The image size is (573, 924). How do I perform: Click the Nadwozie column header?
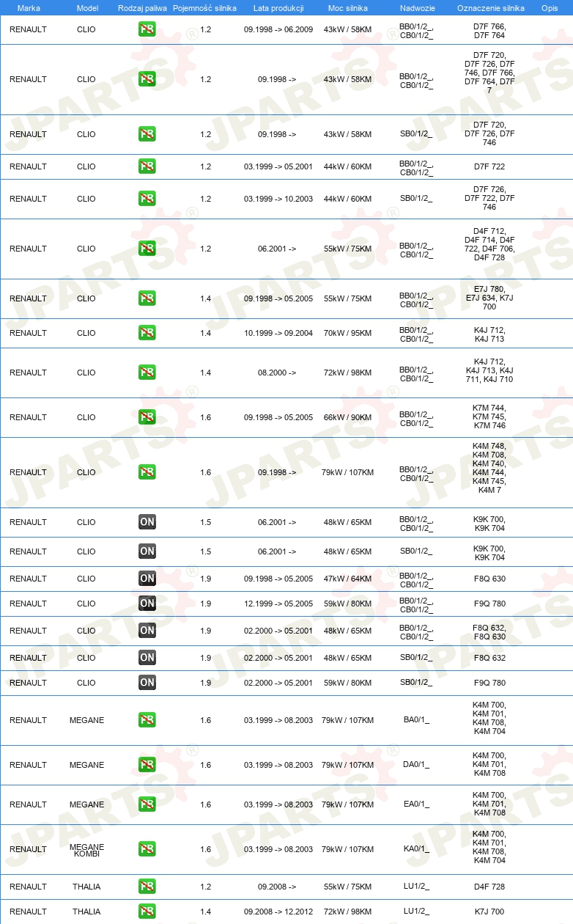(417, 8)
